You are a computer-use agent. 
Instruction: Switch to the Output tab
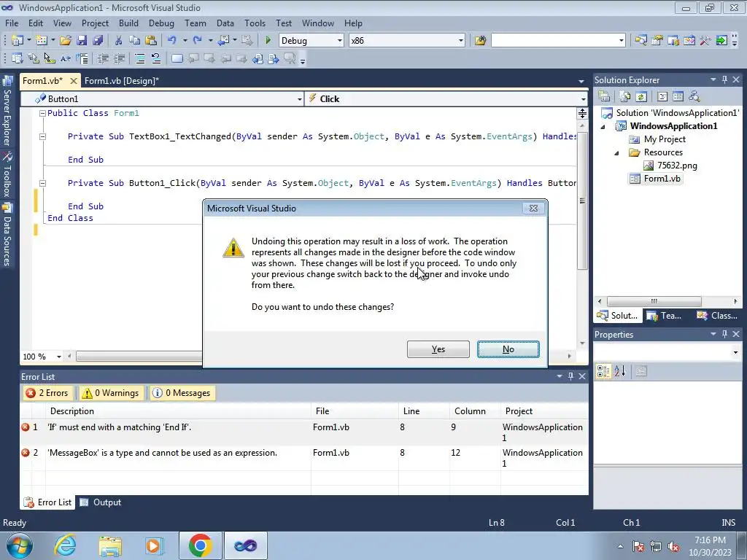point(101,502)
